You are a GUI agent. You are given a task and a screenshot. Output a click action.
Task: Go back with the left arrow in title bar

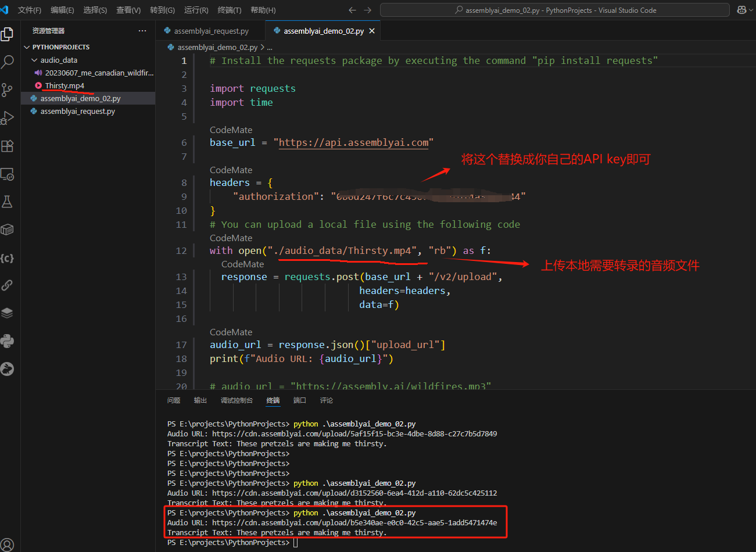point(352,10)
